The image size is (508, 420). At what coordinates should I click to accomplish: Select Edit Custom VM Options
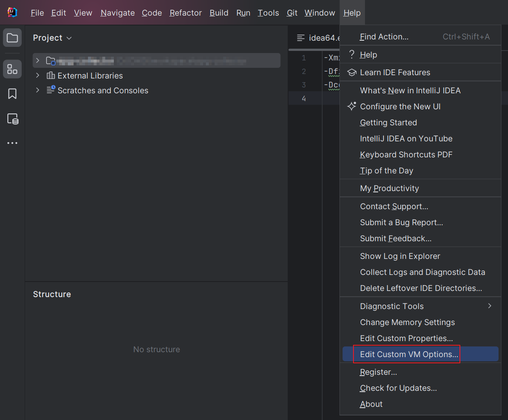pyautogui.click(x=420, y=354)
